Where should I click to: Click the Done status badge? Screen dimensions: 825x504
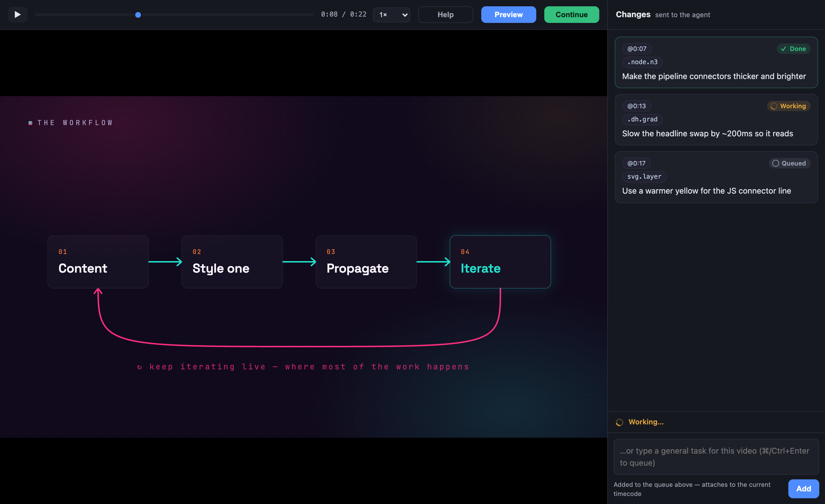pos(793,48)
